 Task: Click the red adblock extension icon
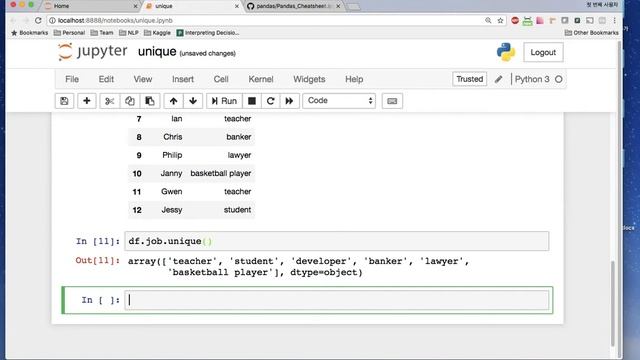click(x=515, y=20)
